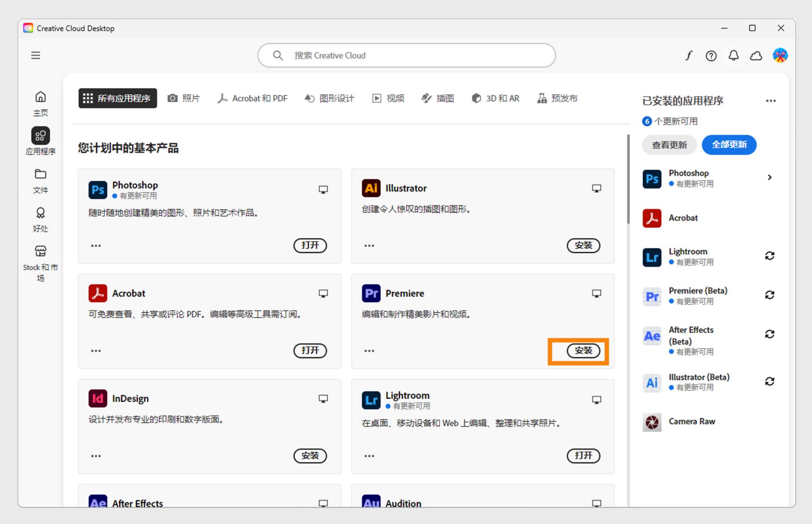Viewport: 812px width, 524px height.
Task: Open the hamburger menu
Action: click(36, 55)
